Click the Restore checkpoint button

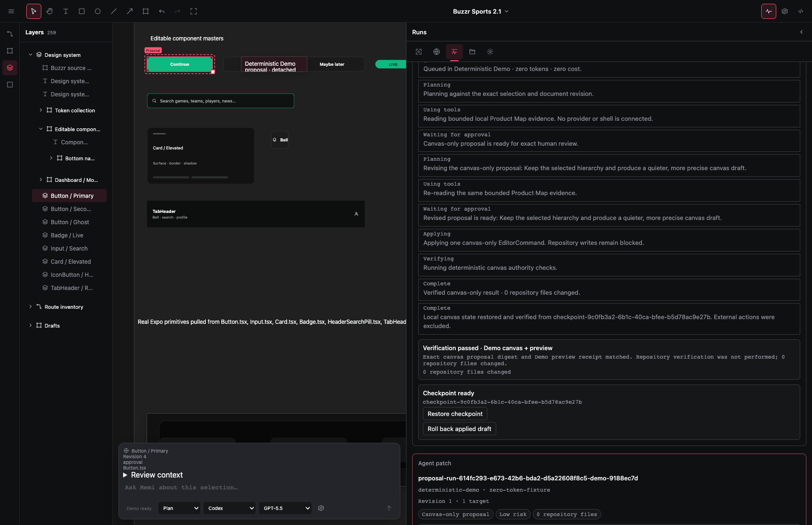455,414
